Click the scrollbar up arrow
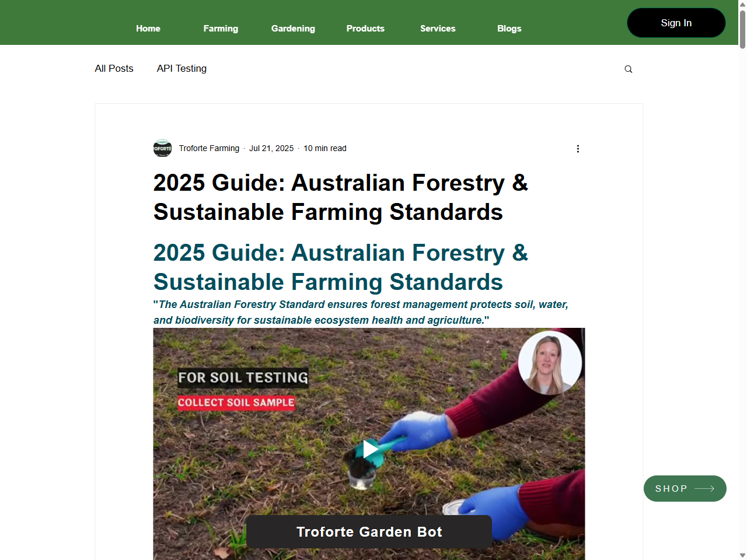Viewport: 747px width, 560px height. point(742,5)
